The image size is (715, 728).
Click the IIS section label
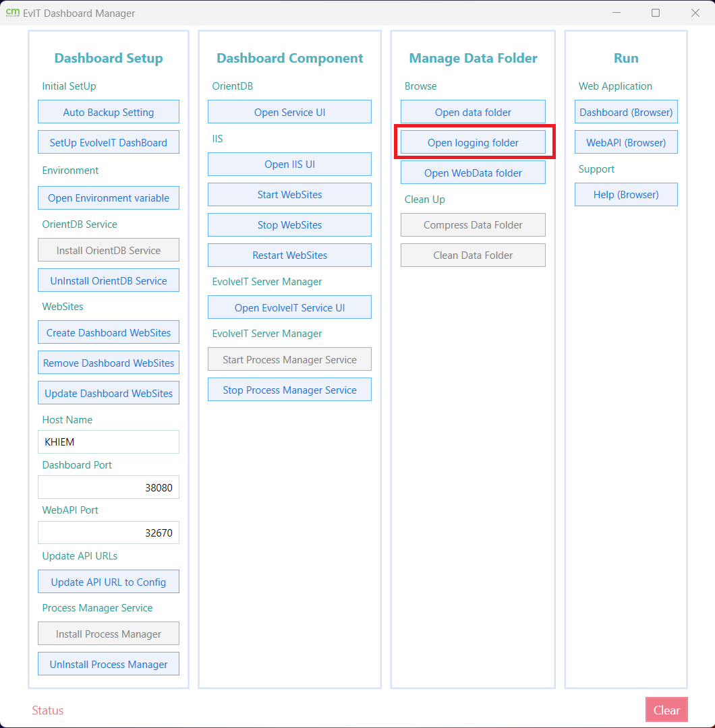coord(217,138)
